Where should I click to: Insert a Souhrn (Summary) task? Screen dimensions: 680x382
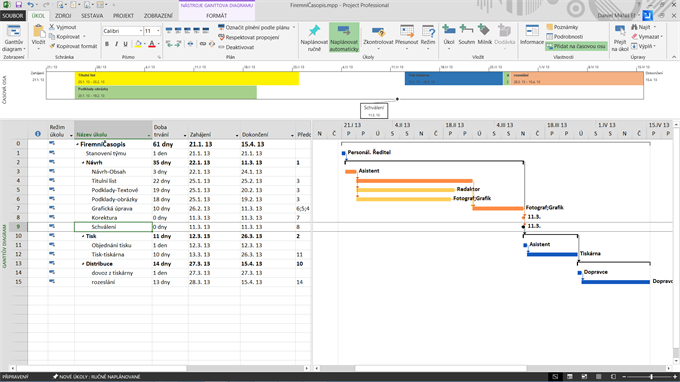click(467, 35)
